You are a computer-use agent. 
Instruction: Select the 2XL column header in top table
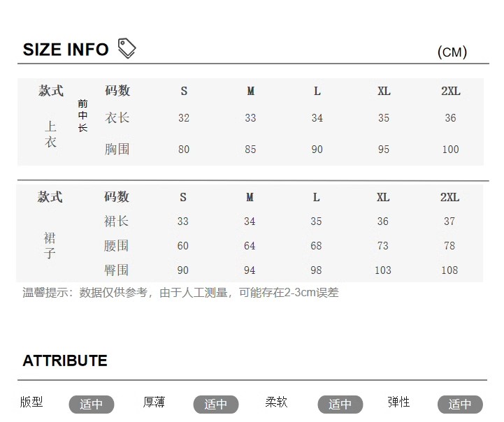[x=451, y=92]
